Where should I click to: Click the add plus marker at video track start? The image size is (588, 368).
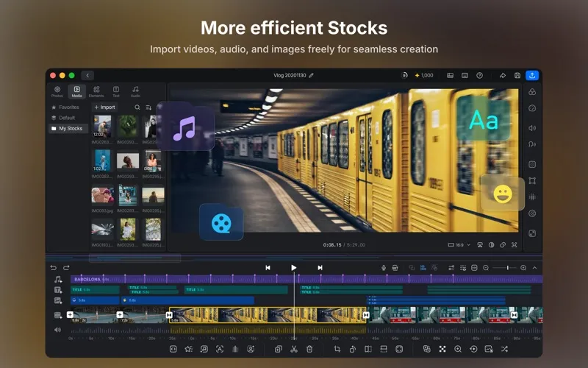[x=70, y=315]
